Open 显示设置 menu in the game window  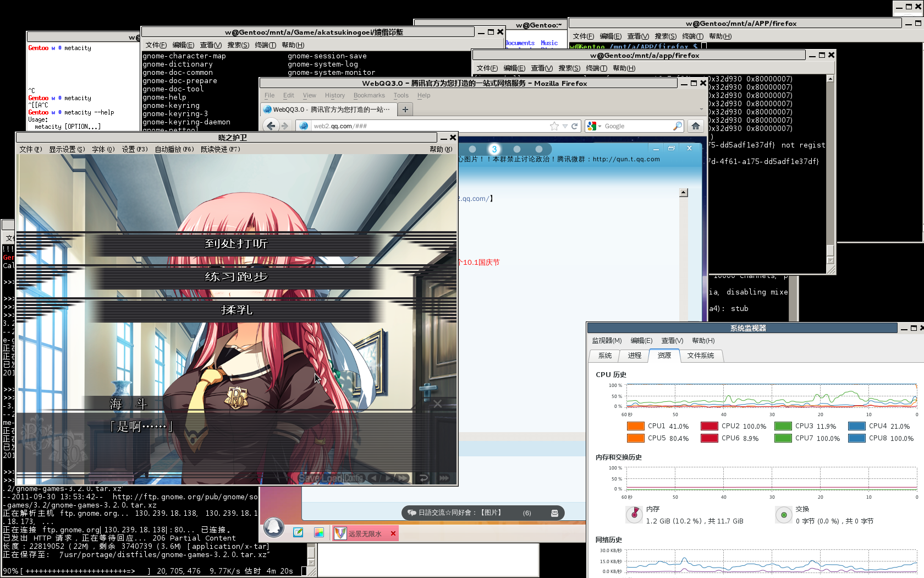(67, 149)
